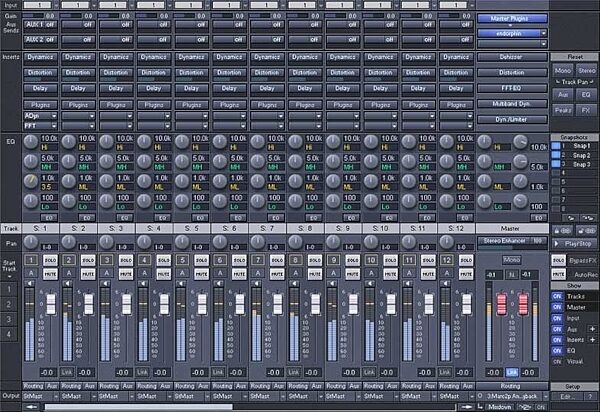
Task: Open Dynamics insert on track S: 2
Action: (x=78, y=57)
